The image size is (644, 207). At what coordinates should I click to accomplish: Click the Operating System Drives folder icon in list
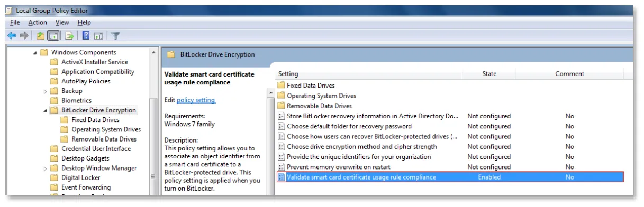[x=282, y=96]
